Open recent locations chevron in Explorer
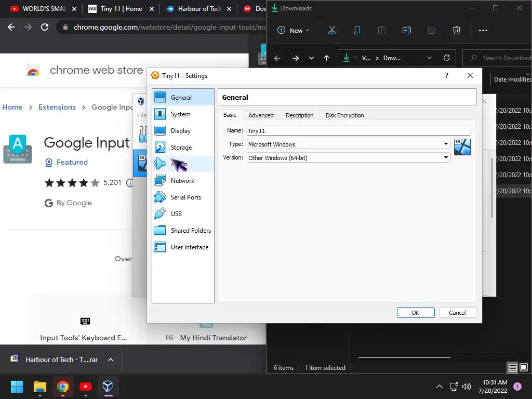Image resolution: width=532 pixels, height=399 pixels. point(311,58)
